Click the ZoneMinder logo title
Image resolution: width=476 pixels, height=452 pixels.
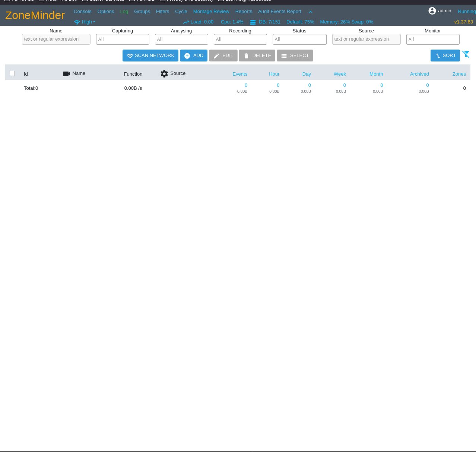pyautogui.click(x=35, y=15)
